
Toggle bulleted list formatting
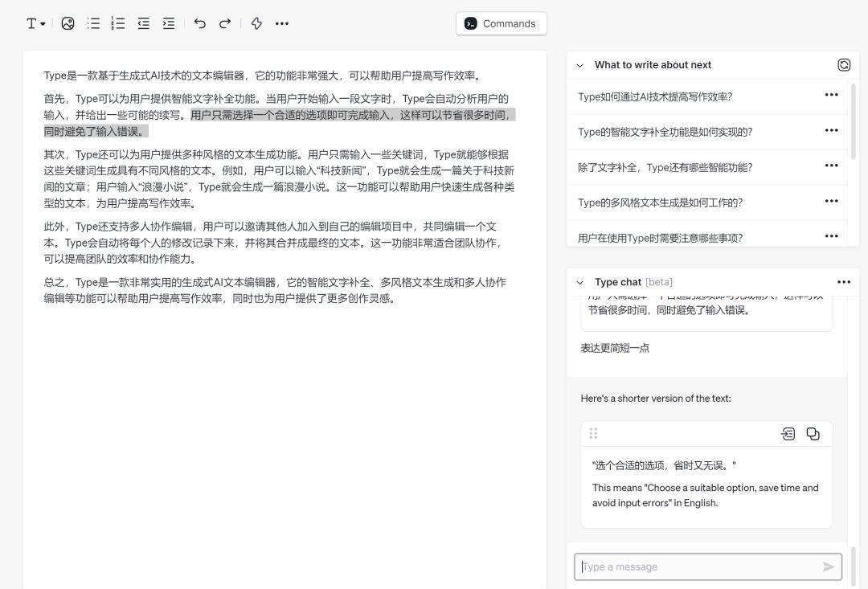(93, 23)
